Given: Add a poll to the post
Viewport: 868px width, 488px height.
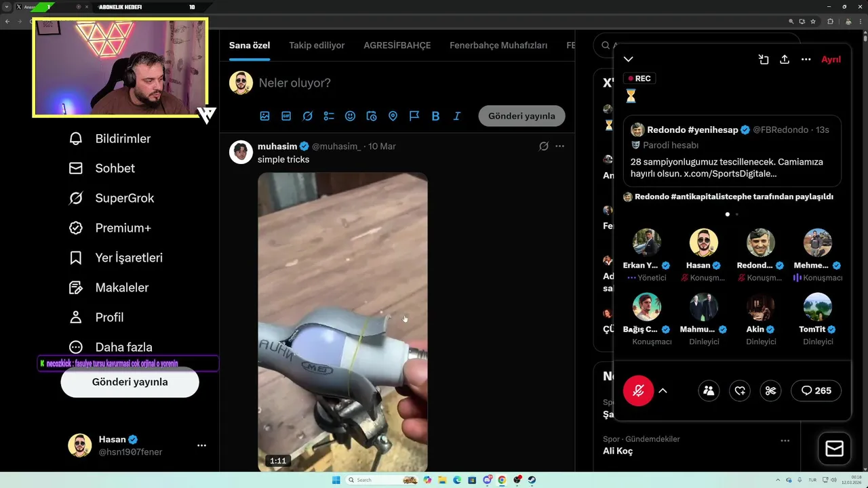Looking at the screenshot, I should pos(329,116).
